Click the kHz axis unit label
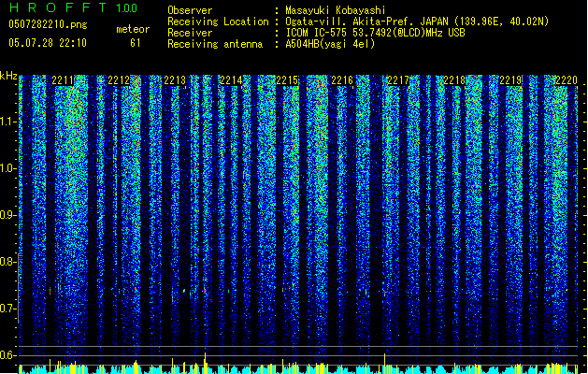 8,76
